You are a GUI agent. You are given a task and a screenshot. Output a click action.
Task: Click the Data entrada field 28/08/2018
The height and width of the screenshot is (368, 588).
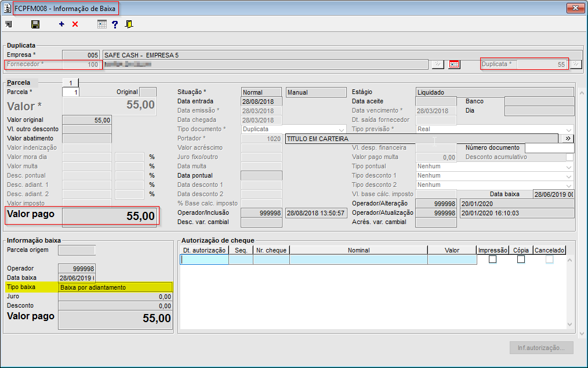262,102
